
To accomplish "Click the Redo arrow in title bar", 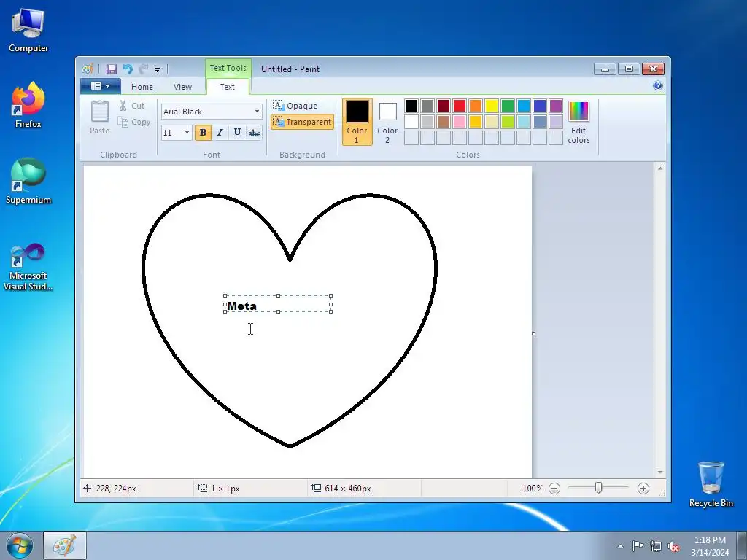I will coord(143,69).
